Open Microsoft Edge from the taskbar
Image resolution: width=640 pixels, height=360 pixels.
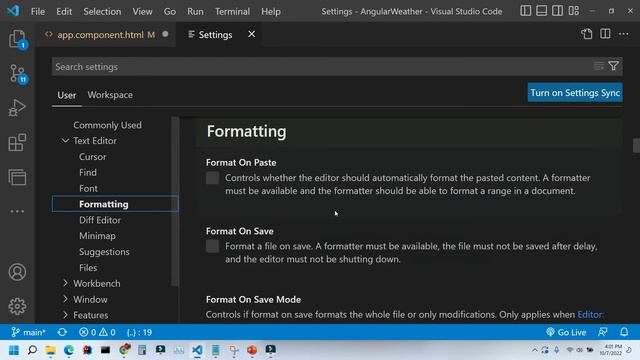(x=69, y=350)
